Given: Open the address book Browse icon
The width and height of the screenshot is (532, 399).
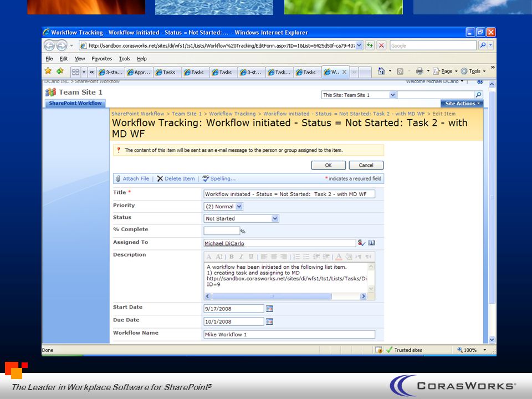Looking at the screenshot, I should pyautogui.click(x=371, y=243).
